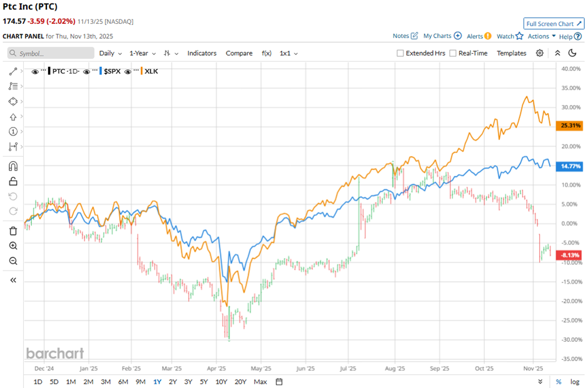588x388 pixels.
Task: Click the 25.31% XLK price label
Action: pyautogui.click(x=569, y=126)
